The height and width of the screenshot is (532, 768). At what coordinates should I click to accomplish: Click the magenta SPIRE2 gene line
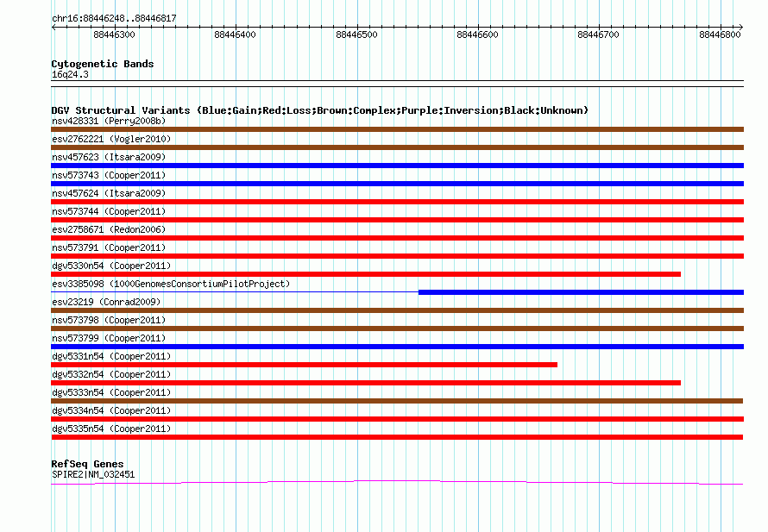click(397, 483)
